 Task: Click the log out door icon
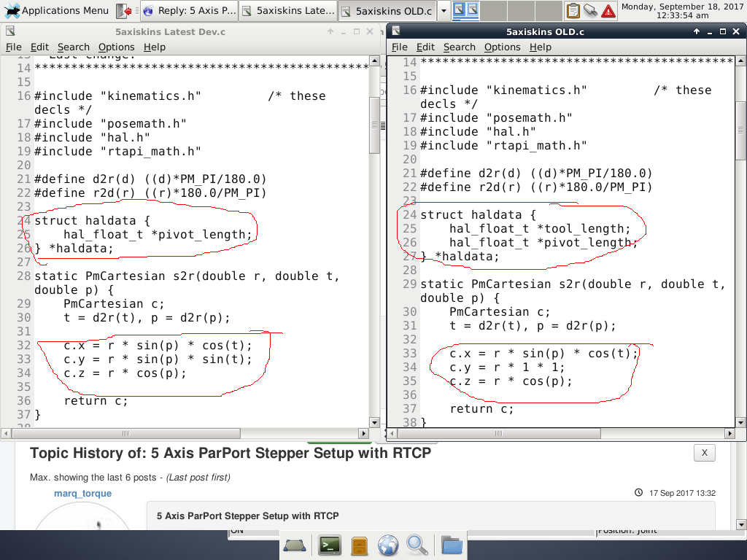point(124,10)
